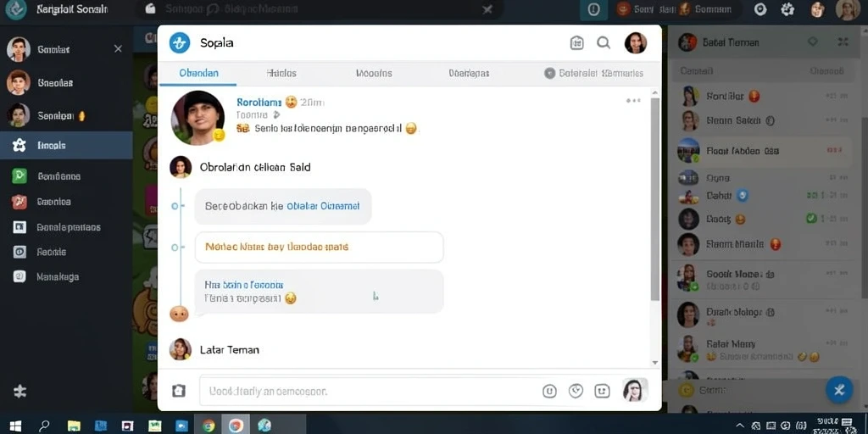Open the Seteraiet Memaries tab
868x434 pixels.
pyautogui.click(x=594, y=73)
